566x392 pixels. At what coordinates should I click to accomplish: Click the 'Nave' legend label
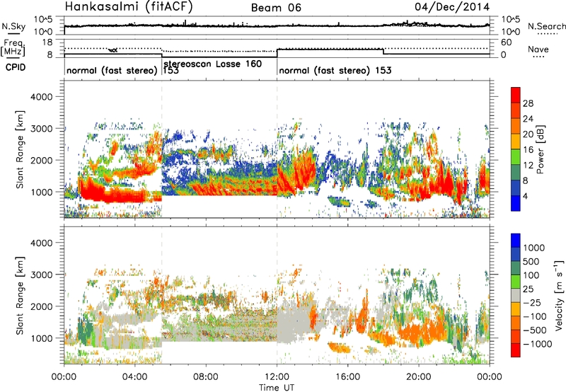(538, 50)
